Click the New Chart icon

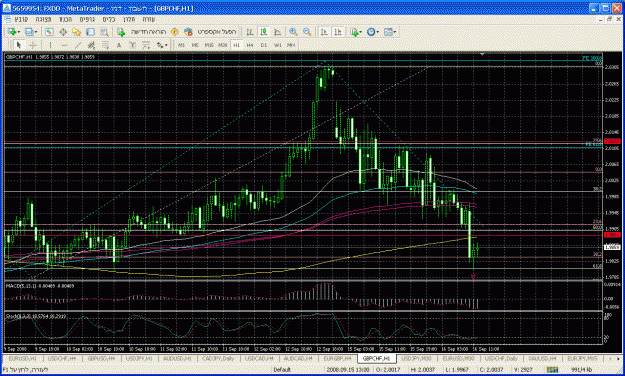(x=12, y=32)
